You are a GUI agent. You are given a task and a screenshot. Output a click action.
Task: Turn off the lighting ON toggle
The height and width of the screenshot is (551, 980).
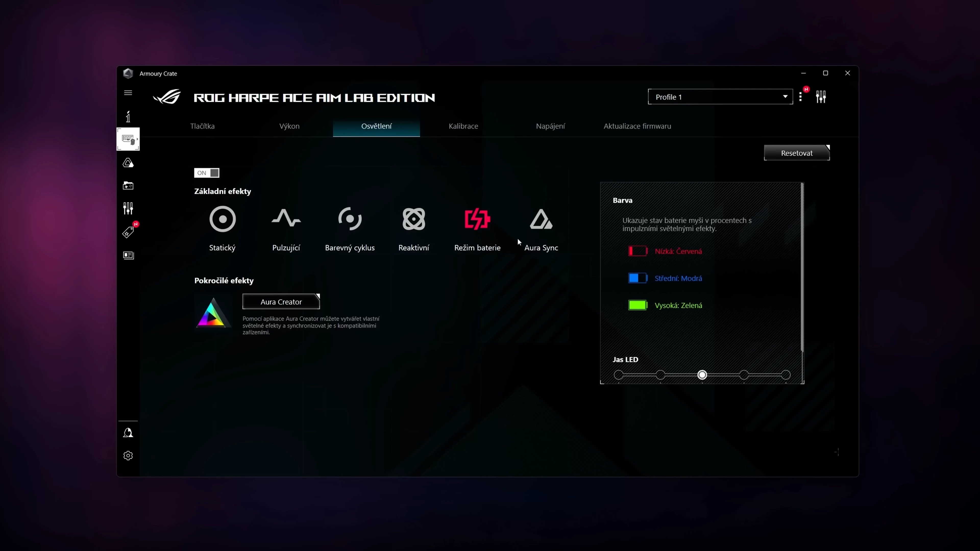pyautogui.click(x=206, y=173)
